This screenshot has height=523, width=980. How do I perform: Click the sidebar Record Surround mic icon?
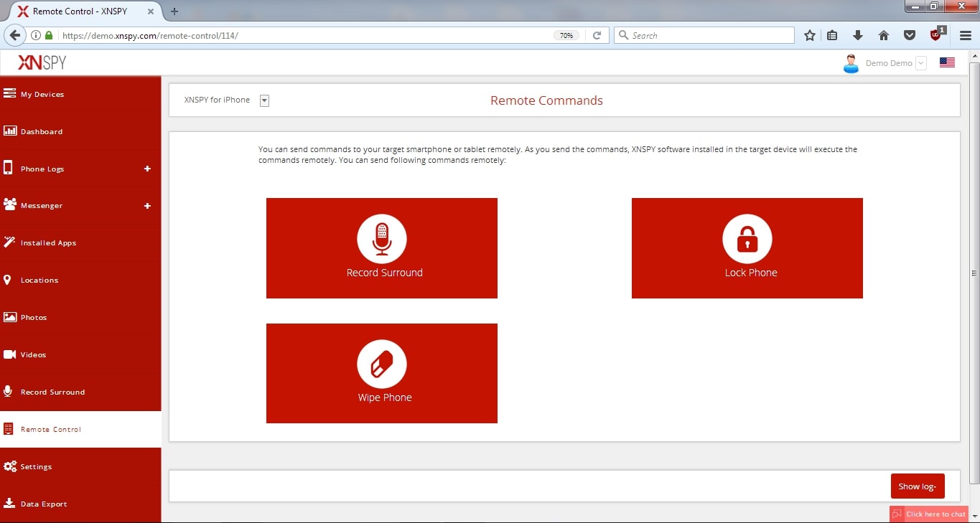tap(8, 391)
